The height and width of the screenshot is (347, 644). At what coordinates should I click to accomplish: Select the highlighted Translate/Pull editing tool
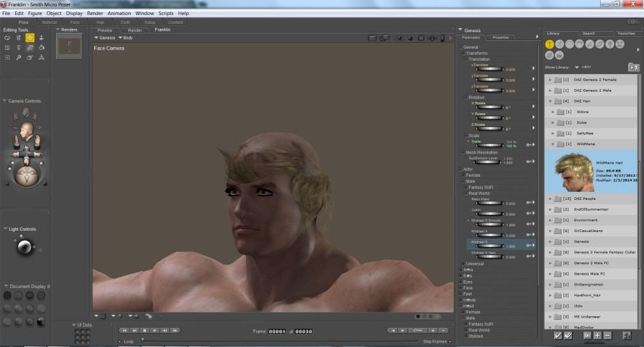[30, 38]
